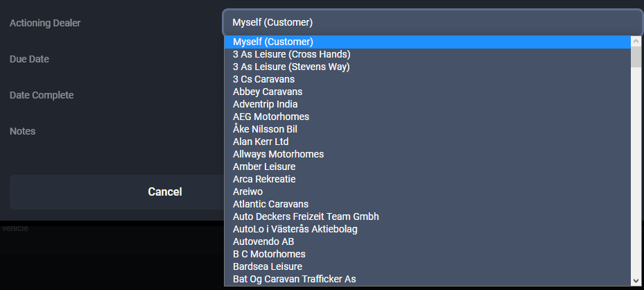Choose 3 As Leisure (Cross Hands)
Image resolution: width=644 pixels, height=290 pixels.
click(291, 54)
